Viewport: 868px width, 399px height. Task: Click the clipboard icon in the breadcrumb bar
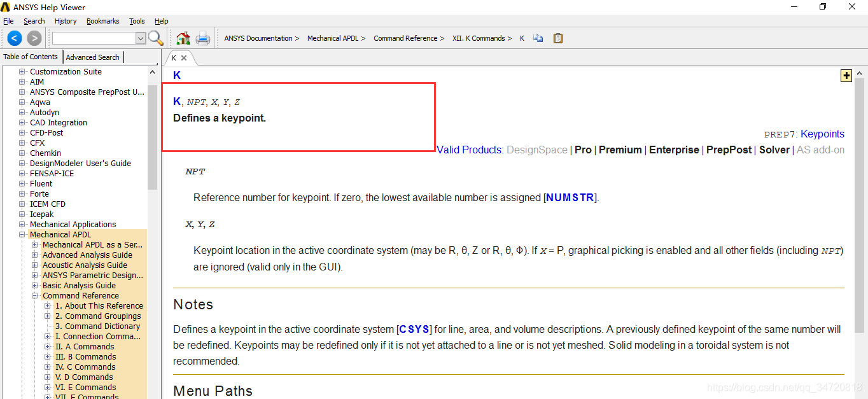tap(558, 38)
